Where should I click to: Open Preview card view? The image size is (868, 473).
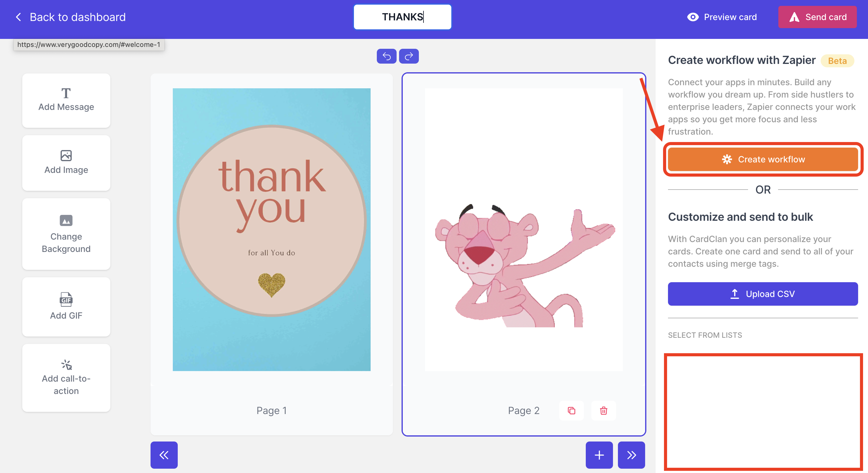(722, 17)
